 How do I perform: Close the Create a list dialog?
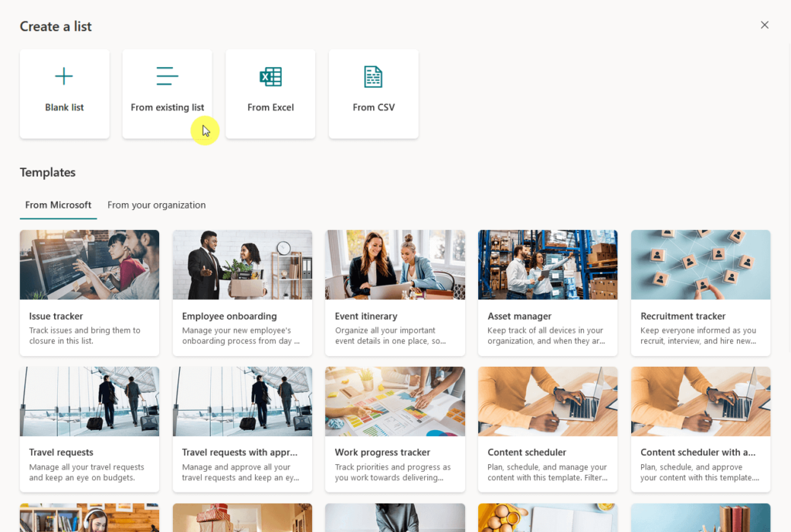point(764,25)
